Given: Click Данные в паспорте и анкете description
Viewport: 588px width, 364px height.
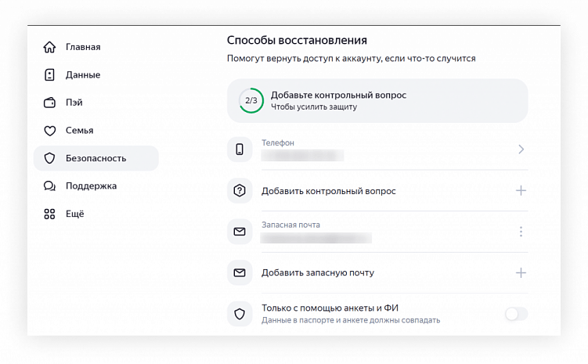Looking at the screenshot, I should [x=351, y=320].
